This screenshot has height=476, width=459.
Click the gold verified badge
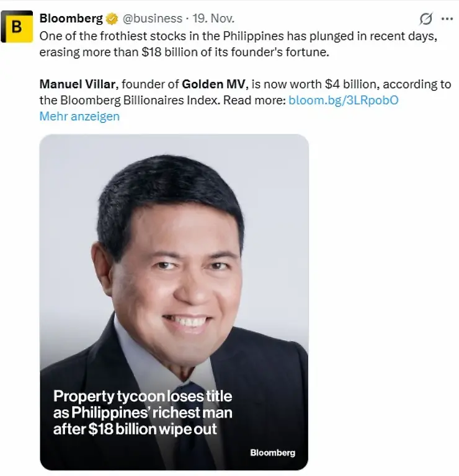112,19
